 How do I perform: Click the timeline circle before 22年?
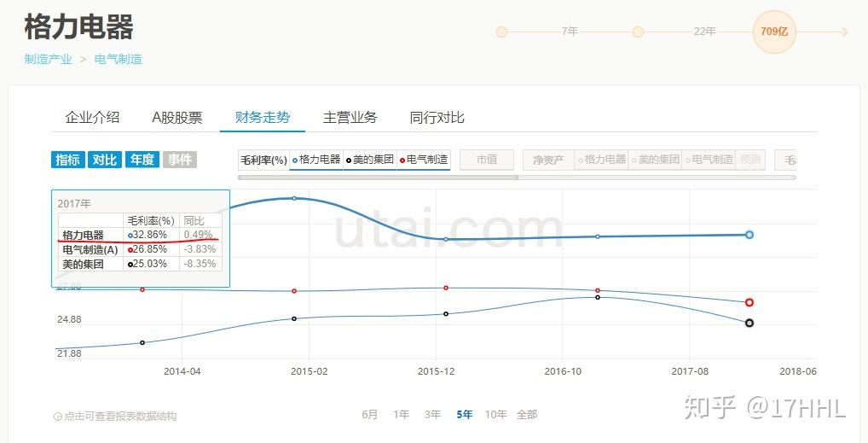coord(638,32)
